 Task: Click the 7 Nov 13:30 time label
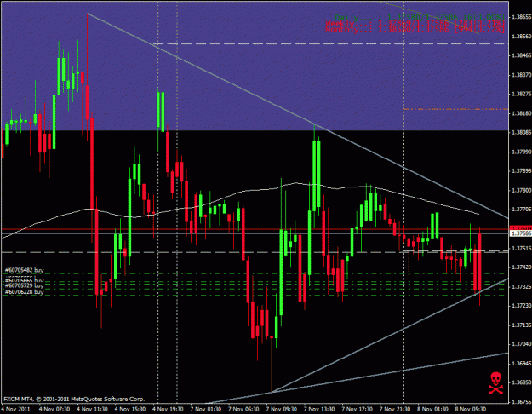(x=319, y=409)
